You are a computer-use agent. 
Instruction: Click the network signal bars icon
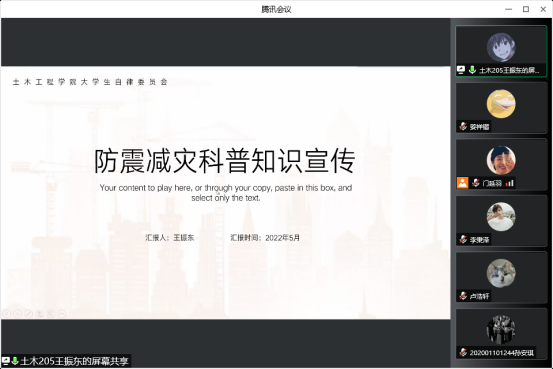point(510,183)
